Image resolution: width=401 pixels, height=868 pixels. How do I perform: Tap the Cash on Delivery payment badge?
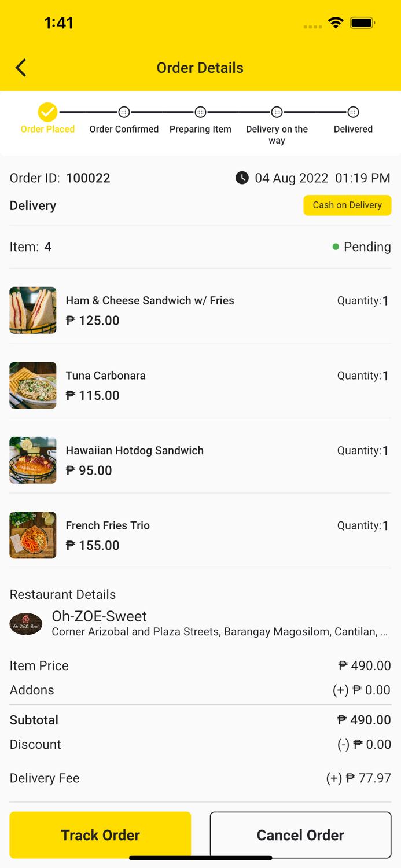click(347, 205)
